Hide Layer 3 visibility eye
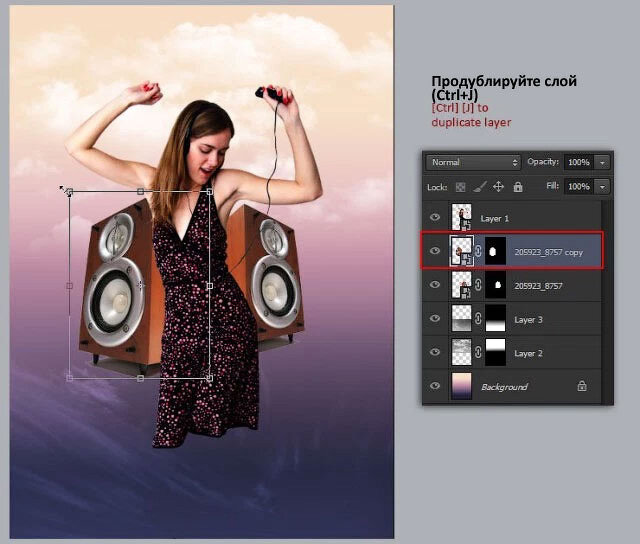This screenshot has height=544, width=640. pyautogui.click(x=435, y=318)
